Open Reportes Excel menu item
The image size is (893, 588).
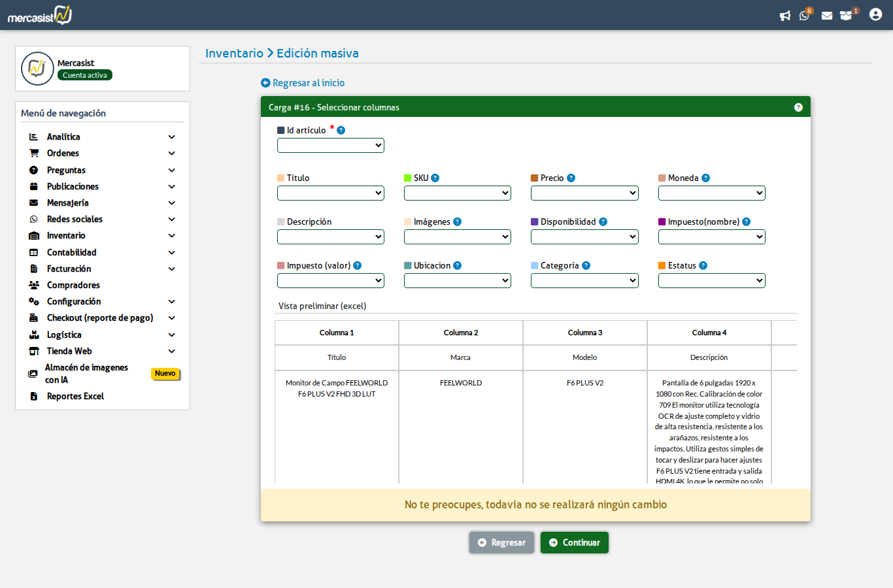click(75, 396)
